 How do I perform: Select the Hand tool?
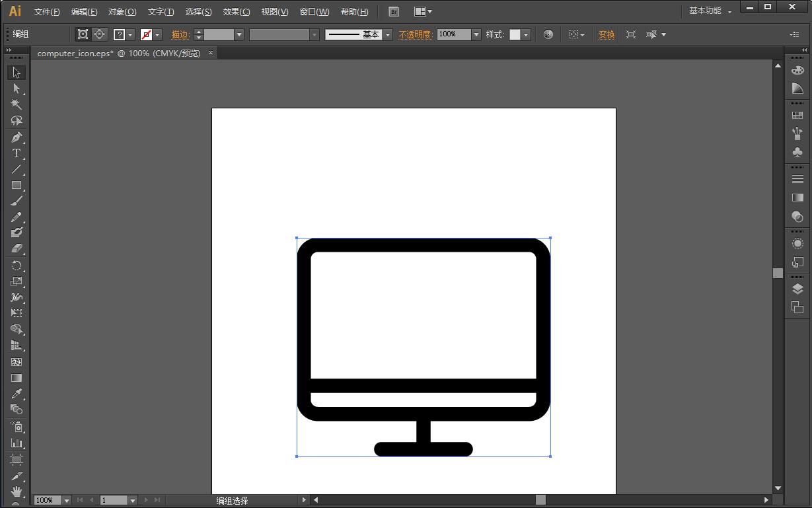[17, 491]
